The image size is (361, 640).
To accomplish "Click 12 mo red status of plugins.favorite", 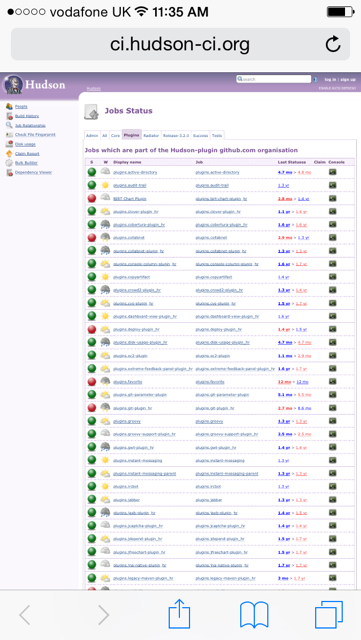I will tap(284, 382).
